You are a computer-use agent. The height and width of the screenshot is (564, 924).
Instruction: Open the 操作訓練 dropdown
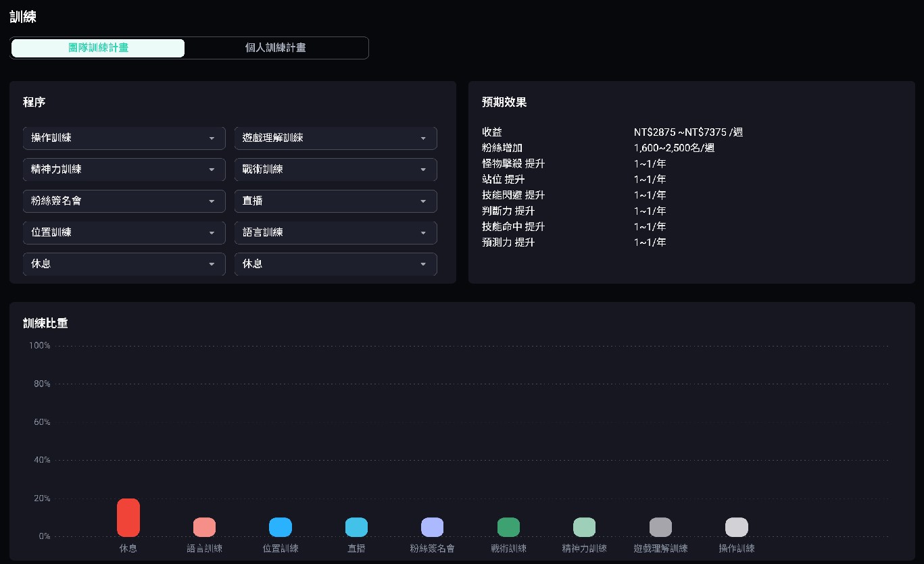[124, 138]
